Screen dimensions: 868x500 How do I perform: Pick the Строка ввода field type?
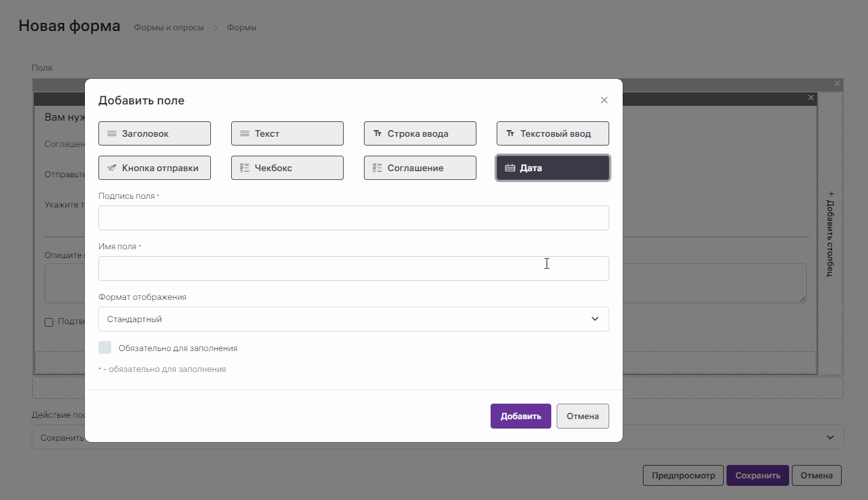420,133
